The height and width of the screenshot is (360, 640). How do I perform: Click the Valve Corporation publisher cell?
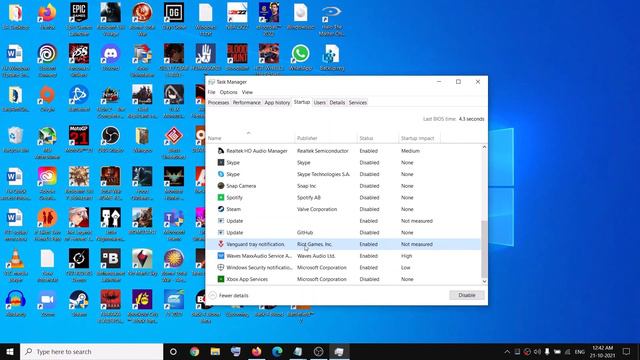[317, 209]
